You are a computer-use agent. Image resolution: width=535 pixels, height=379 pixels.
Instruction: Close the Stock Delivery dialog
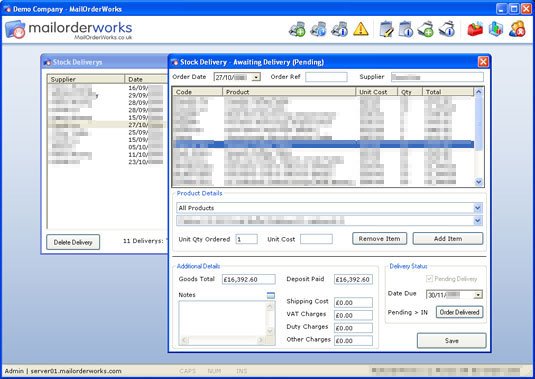click(483, 62)
